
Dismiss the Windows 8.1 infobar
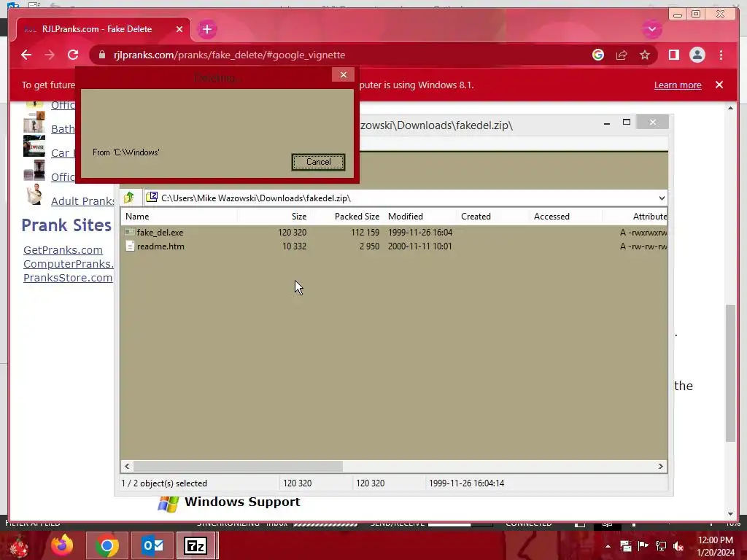click(x=719, y=85)
